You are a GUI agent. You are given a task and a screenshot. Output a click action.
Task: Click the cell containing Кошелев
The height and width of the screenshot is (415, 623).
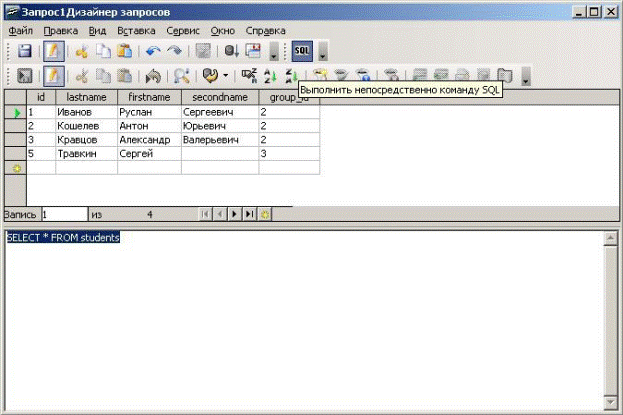click(87, 126)
